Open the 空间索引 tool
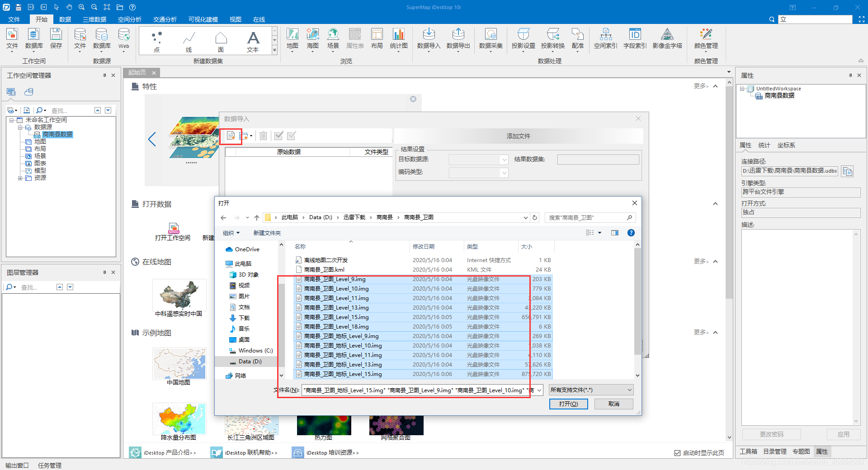Viewport: 868px width, 470px height. (x=605, y=38)
